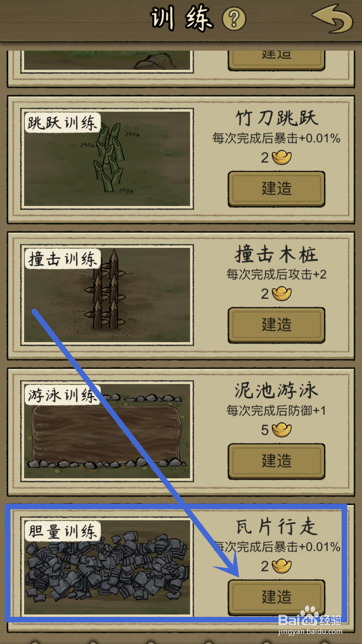Click gold ingot icon under 竹刀跳跃
This screenshot has height=644, width=362.
click(282, 157)
